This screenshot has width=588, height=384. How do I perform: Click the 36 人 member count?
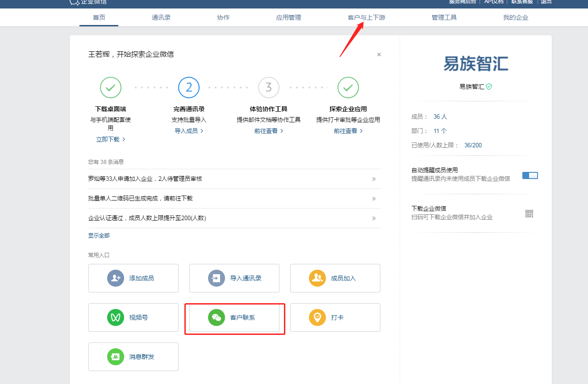pyautogui.click(x=440, y=117)
